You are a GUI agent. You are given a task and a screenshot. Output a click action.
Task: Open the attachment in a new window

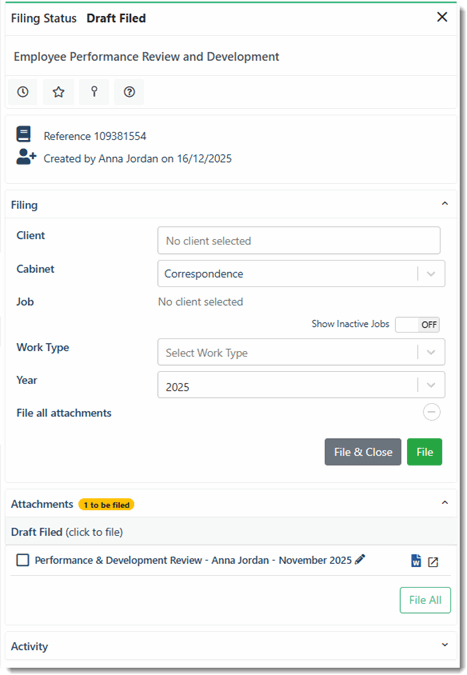pyautogui.click(x=433, y=561)
